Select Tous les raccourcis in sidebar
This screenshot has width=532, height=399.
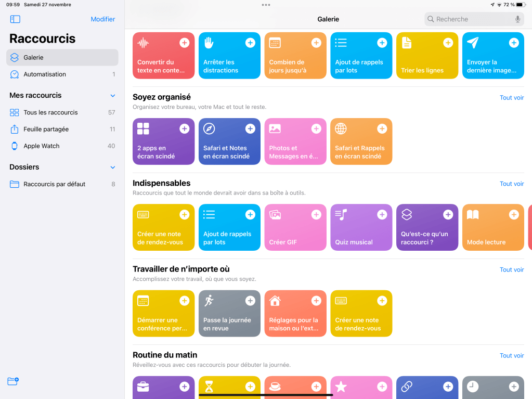(50, 112)
